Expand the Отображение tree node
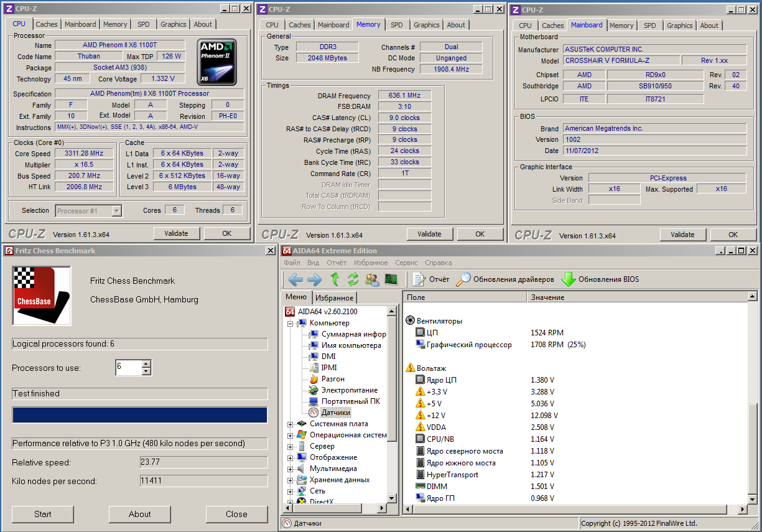Image resolution: width=762 pixels, height=532 pixels. click(290, 458)
